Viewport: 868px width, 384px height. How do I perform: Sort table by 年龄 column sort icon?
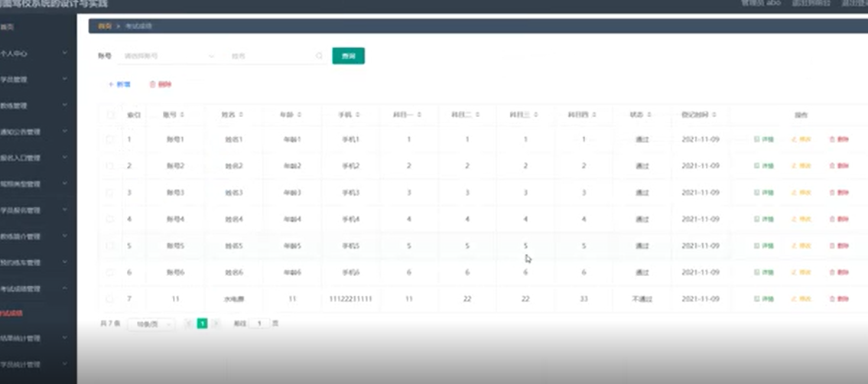299,115
